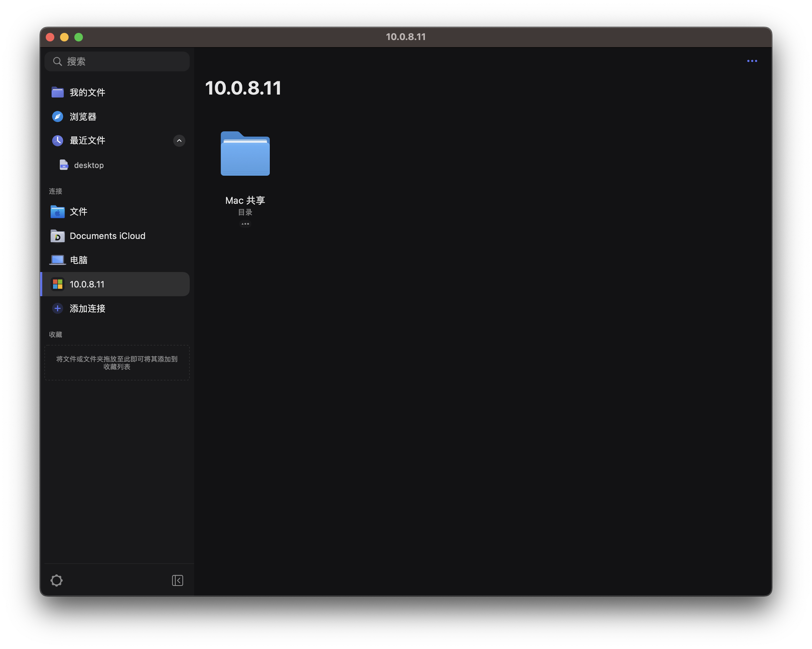Click the Mac 共享 folder name label
Image resolution: width=812 pixels, height=649 pixels.
tap(245, 200)
